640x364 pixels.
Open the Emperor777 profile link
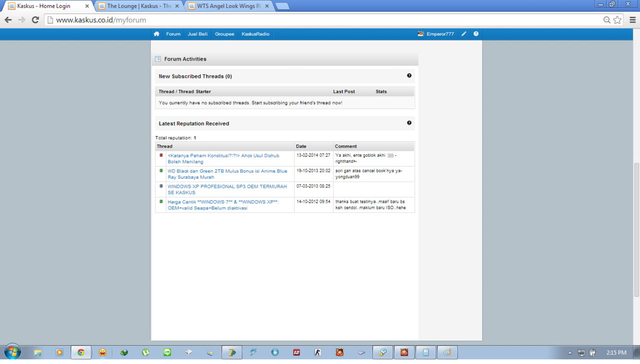click(440, 34)
